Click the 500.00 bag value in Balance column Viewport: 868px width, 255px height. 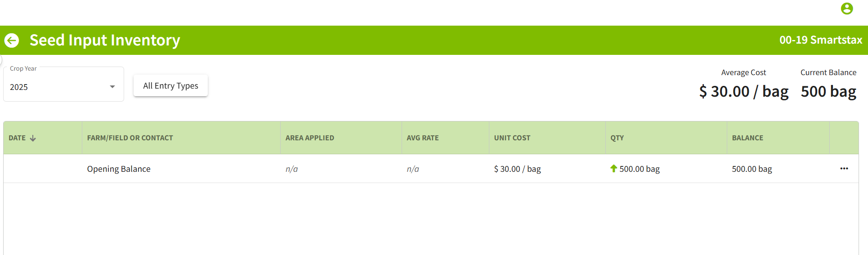click(752, 169)
